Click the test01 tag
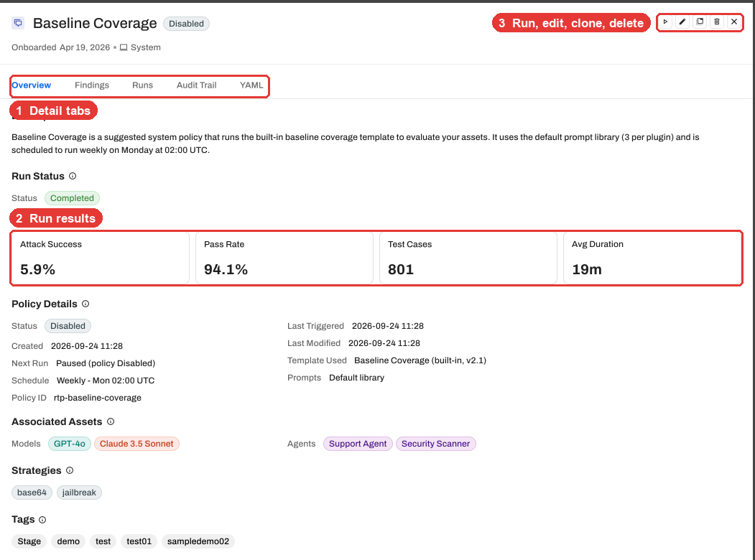The width and height of the screenshot is (755, 560). click(x=139, y=541)
